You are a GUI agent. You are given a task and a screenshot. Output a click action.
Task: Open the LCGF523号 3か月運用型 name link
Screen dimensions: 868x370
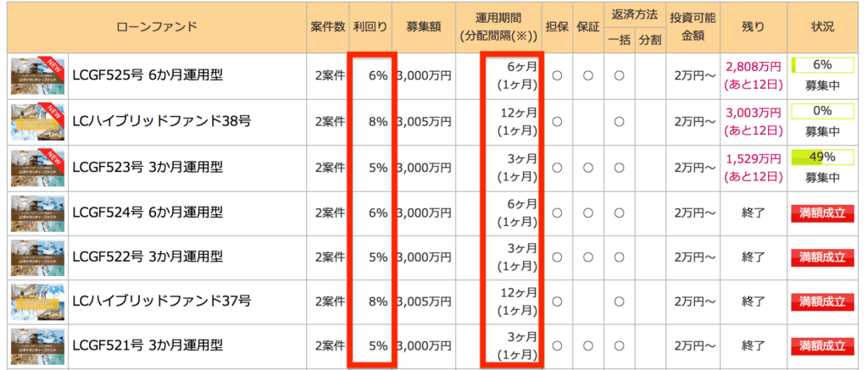tap(147, 168)
